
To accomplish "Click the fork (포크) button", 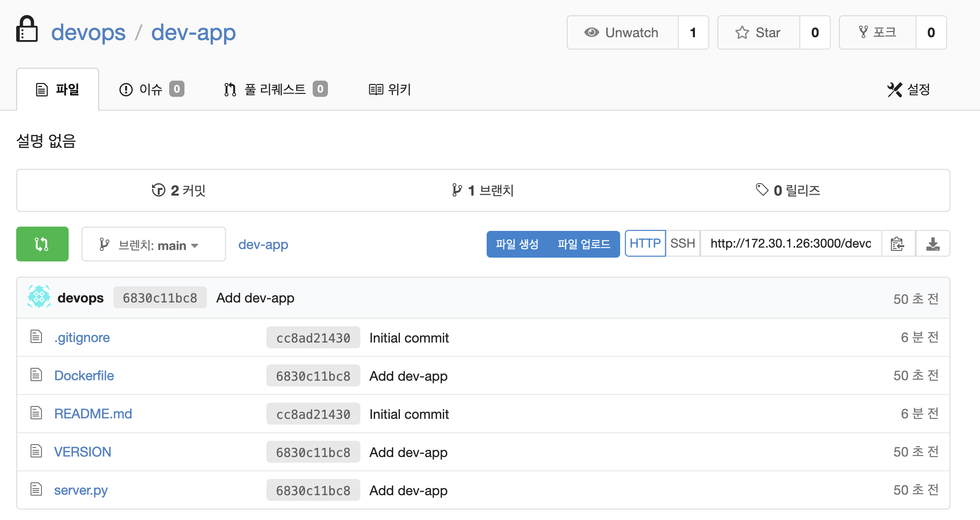I will pos(878,32).
